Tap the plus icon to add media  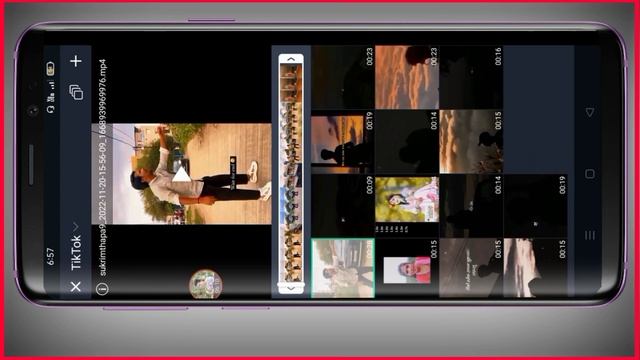point(76,61)
